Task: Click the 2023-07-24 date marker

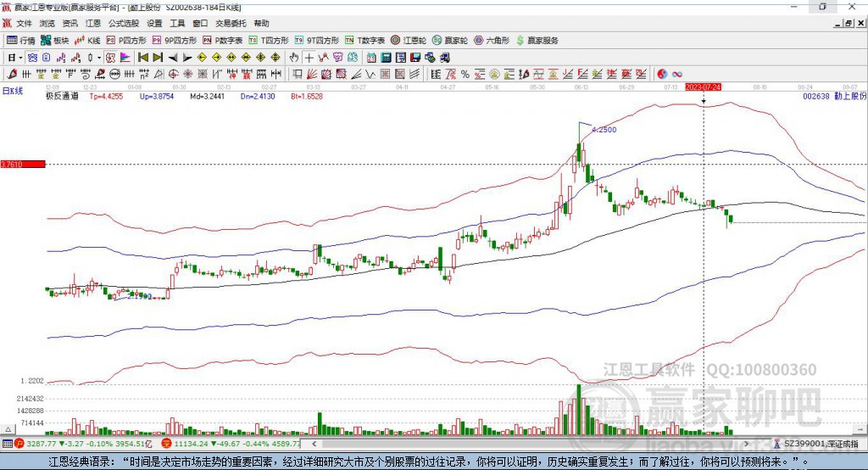Action: pyautogui.click(x=703, y=87)
